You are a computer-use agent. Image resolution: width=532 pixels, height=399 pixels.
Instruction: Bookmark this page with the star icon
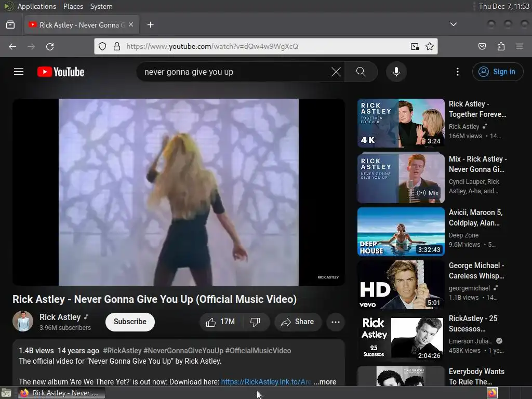(430, 46)
